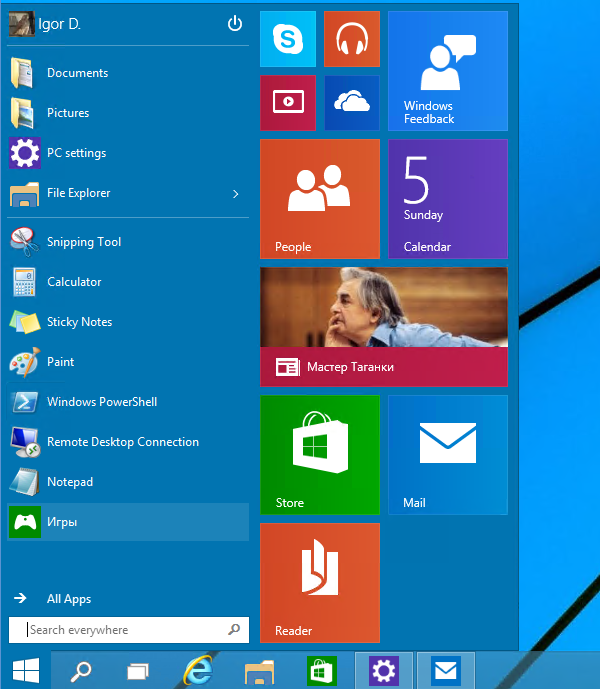Open PC settings

click(x=128, y=153)
